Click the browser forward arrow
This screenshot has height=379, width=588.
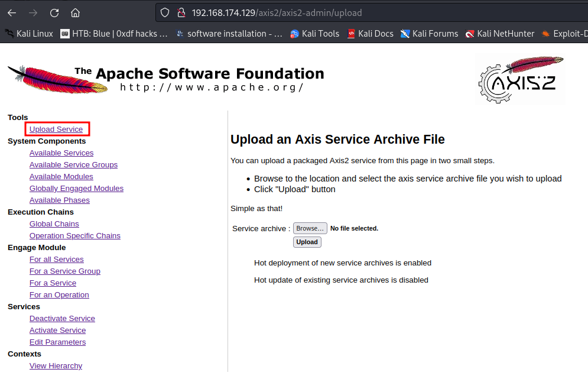33,13
